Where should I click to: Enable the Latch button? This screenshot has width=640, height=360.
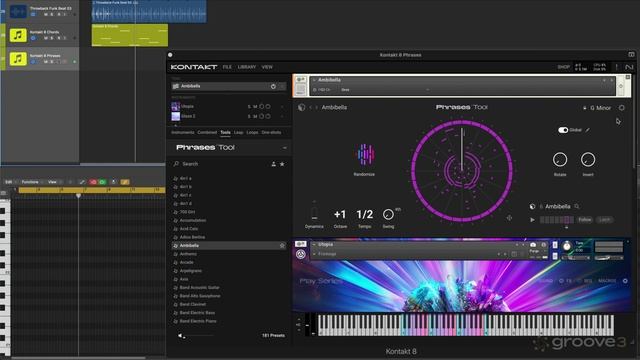[604, 220]
